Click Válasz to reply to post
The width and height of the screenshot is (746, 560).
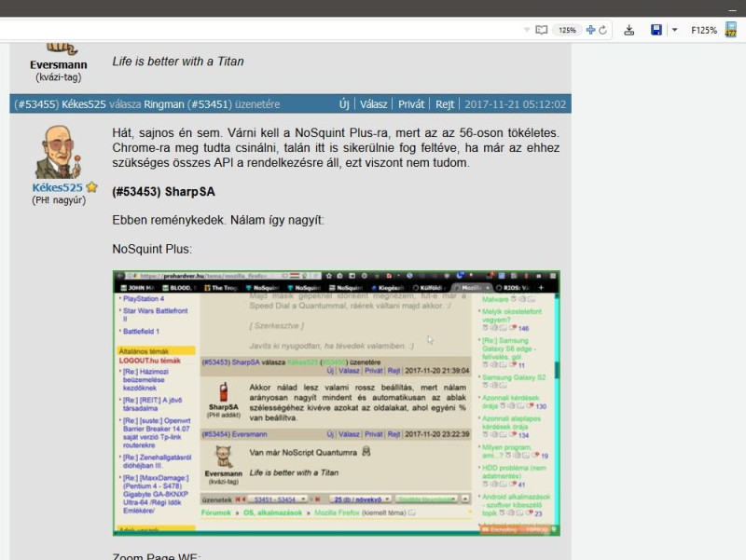click(x=373, y=104)
